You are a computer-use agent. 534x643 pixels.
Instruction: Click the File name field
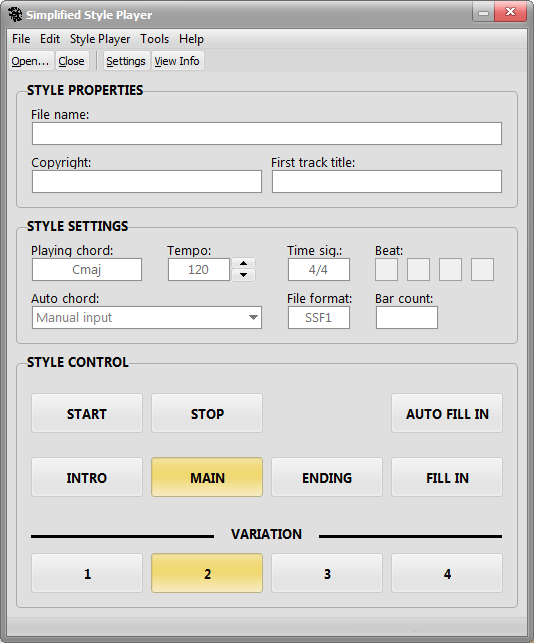tap(267, 133)
